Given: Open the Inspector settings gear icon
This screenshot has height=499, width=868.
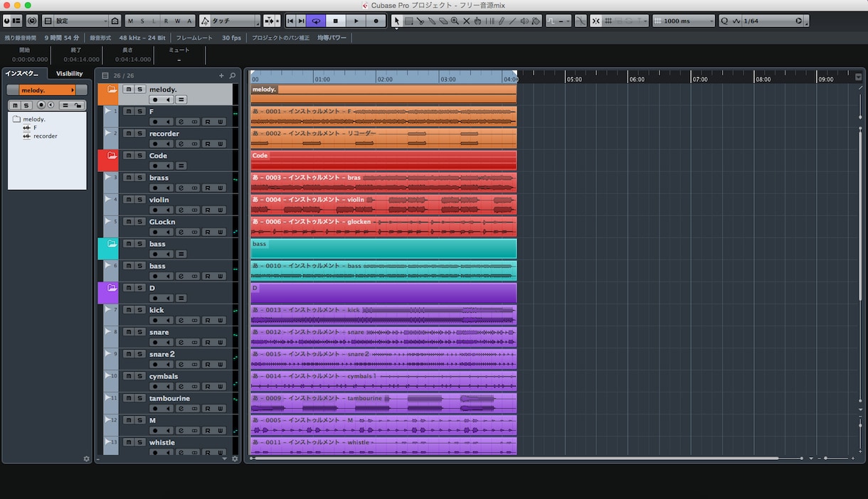Looking at the screenshot, I should 87,458.
